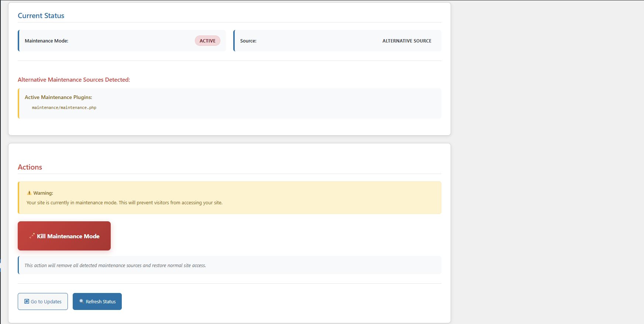The height and width of the screenshot is (324, 644).
Task: Open the Go to Updates link button
Action: [x=43, y=301]
